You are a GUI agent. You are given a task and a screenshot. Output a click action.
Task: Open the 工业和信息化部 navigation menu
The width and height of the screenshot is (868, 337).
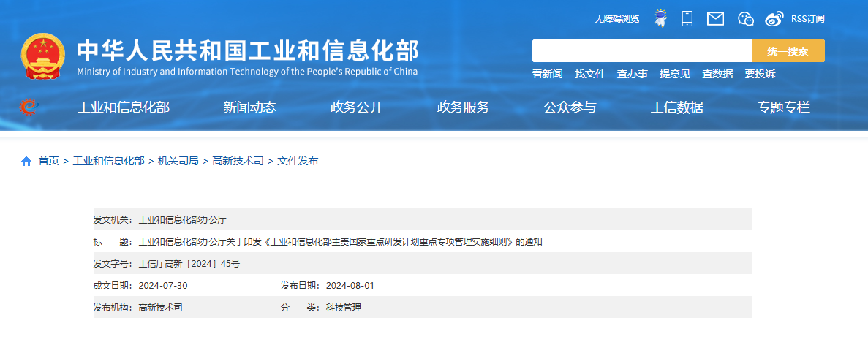pos(124,107)
